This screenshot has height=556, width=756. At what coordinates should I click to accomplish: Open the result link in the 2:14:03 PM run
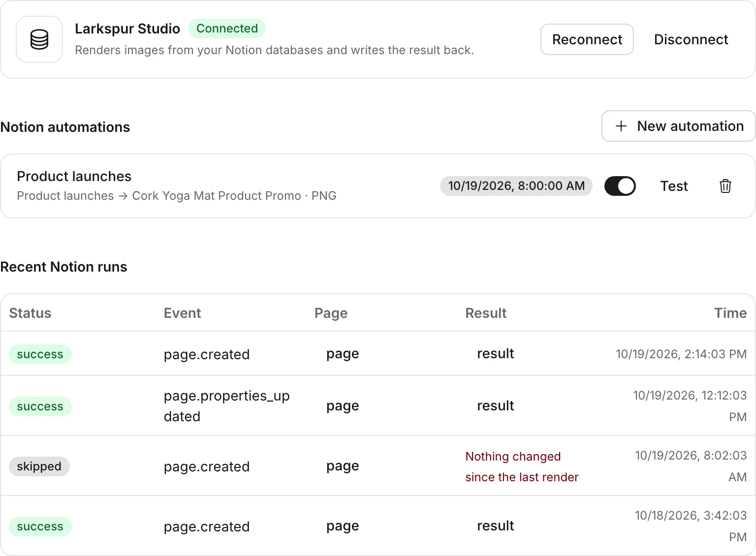[x=495, y=354]
